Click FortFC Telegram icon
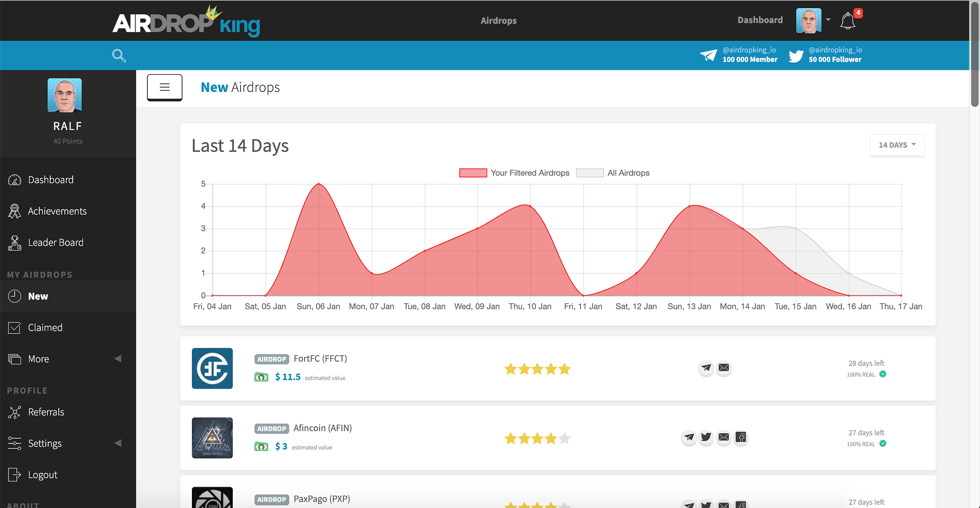 (x=706, y=368)
